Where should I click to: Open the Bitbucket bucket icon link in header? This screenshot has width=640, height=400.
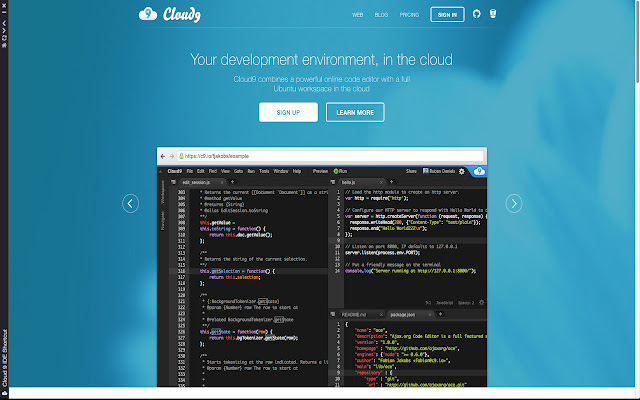[x=493, y=14]
